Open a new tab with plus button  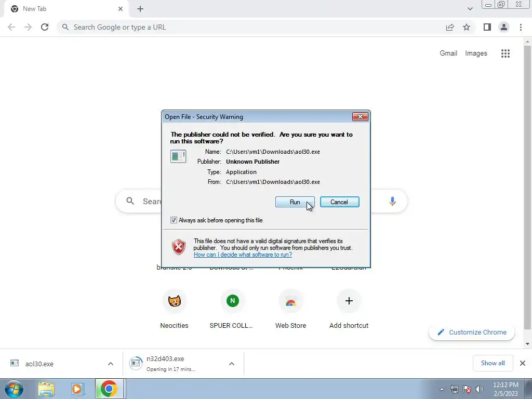tap(140, 9)
